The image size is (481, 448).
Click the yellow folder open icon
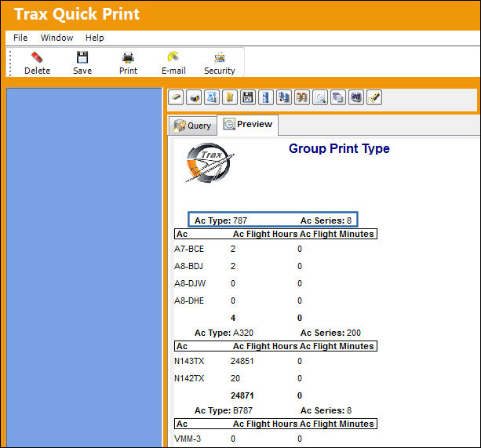click(230, 97)
